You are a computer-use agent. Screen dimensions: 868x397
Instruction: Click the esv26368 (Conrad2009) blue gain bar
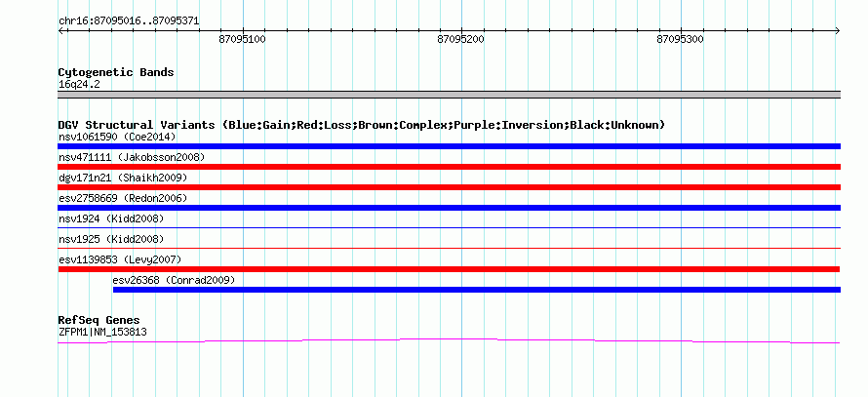[x=477, y=290]
